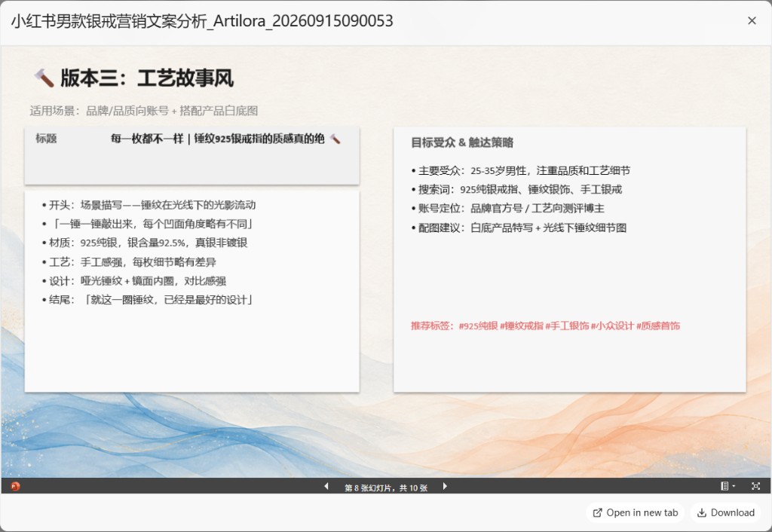Click Open in new tab button
This screenshot has width=772, height=532.
635,513
